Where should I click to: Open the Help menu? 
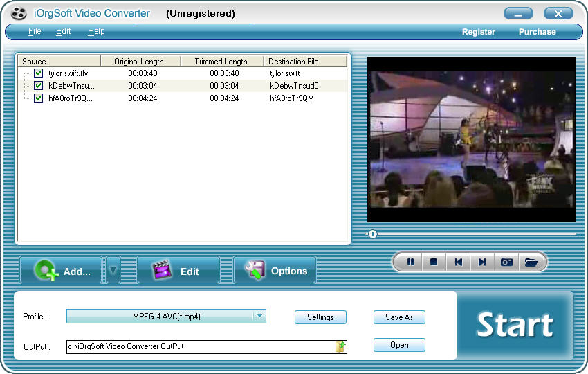click(96, 31)
